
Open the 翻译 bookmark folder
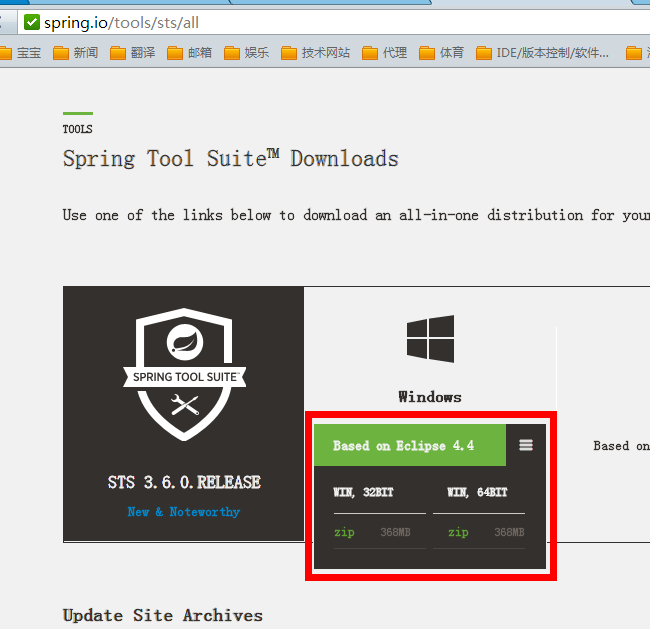pos(133,53)
